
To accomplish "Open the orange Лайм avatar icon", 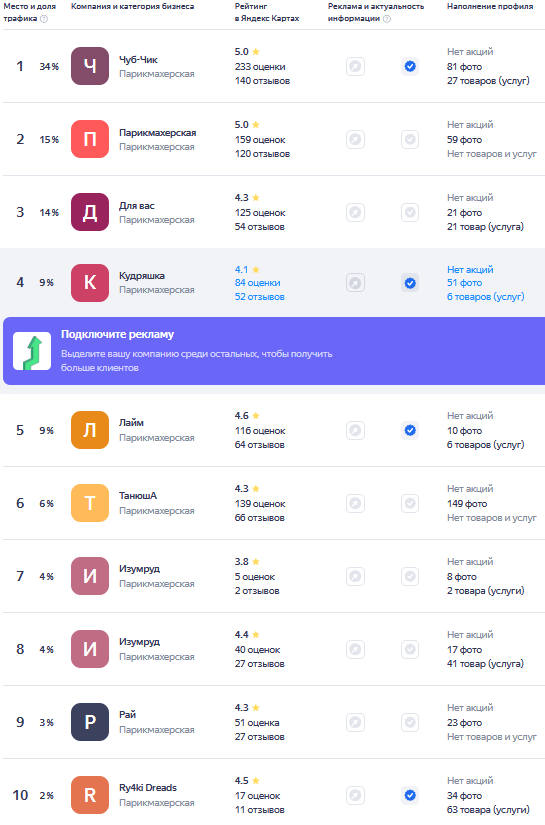I will [90, 430].
